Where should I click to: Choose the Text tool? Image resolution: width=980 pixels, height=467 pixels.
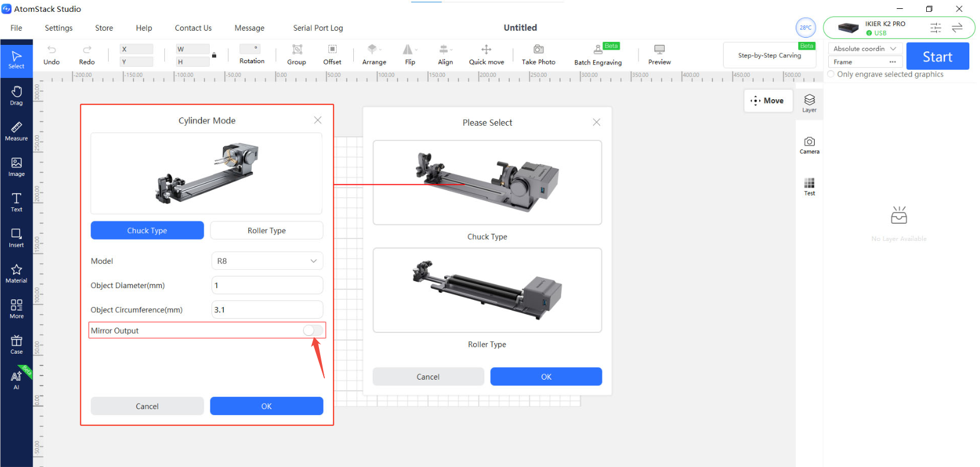tap(17, 202)
